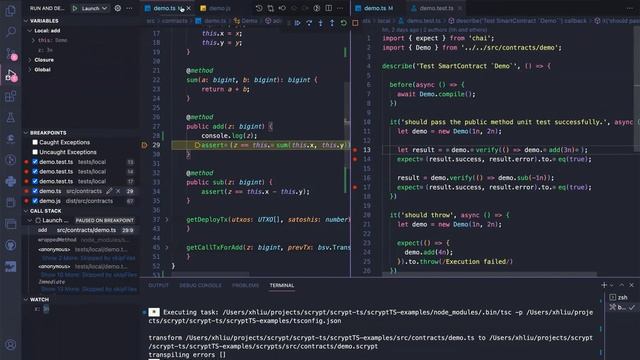Viewport: 640px width, 360px height.
Task: Close the active demo.ts tab
Action: tap(189, 8)
